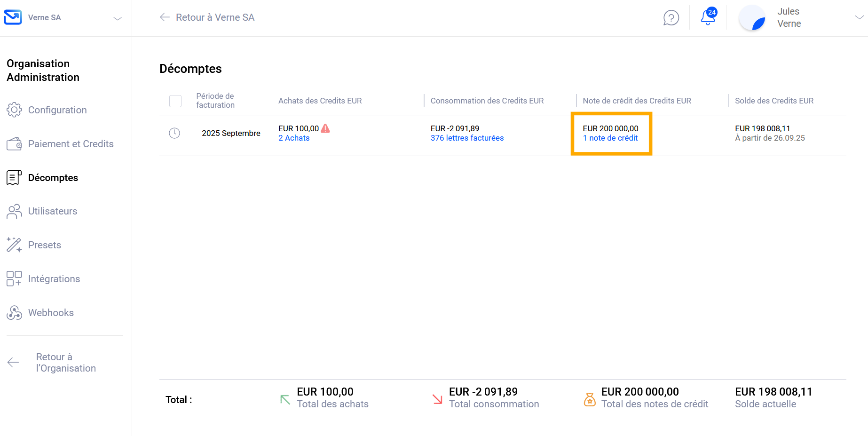This screenshot has width=868, height=436.
Task: Open the 376 lettres facturées link
Action: tap(467, 138)
